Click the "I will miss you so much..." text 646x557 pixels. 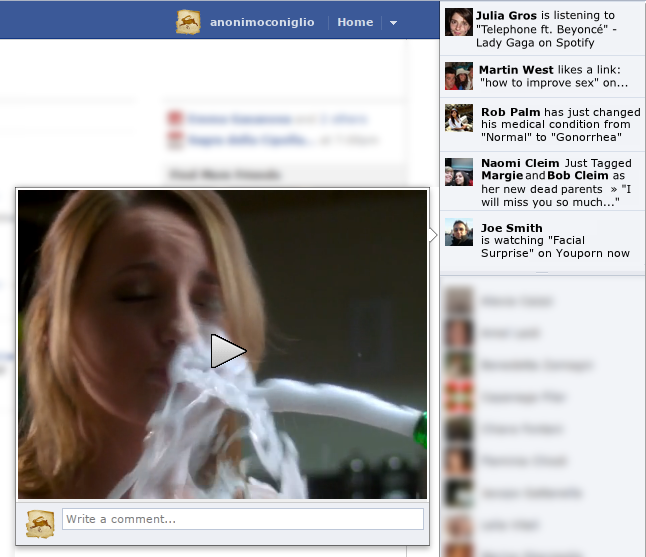click(556, 196)
